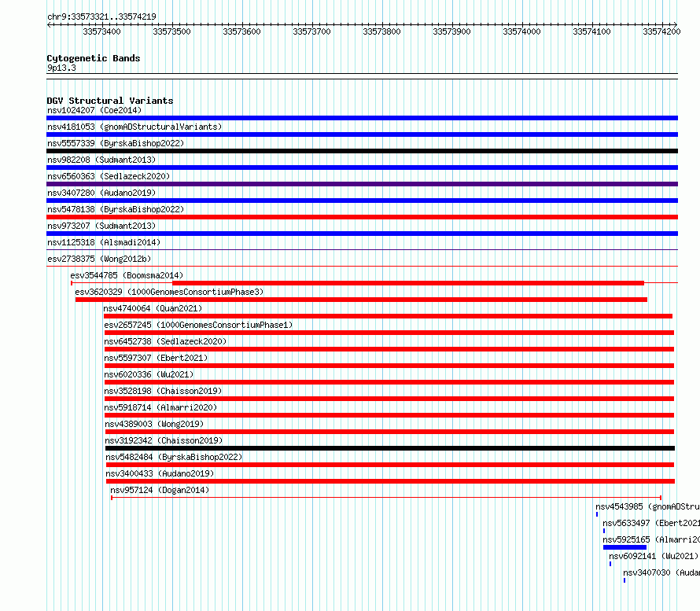Click small blue marker under nsv4543985
This screenshot has width=700, height=611.
[x=597, y=514]
